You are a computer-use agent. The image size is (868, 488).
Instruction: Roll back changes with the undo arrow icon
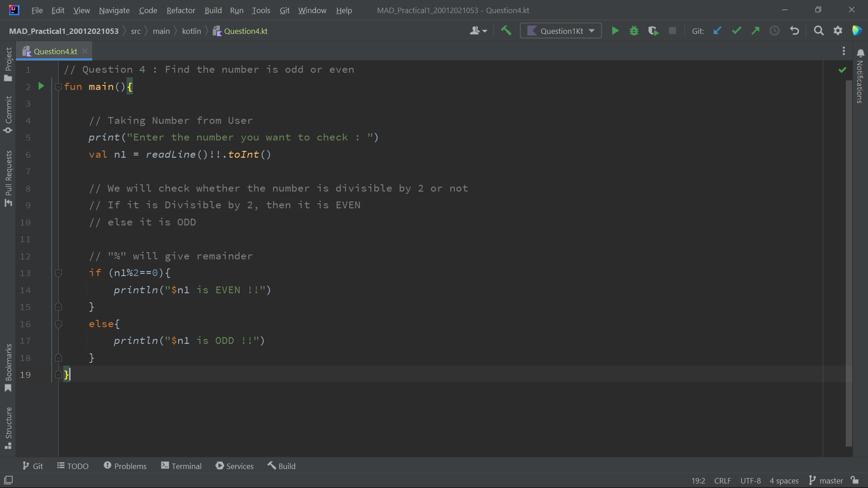pos(794,30)
